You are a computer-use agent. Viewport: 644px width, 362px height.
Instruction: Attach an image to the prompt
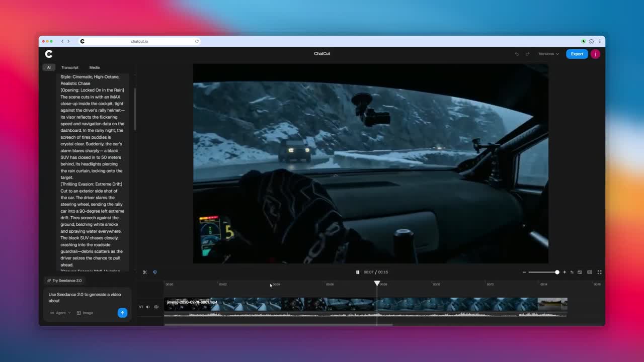[85, 313]
